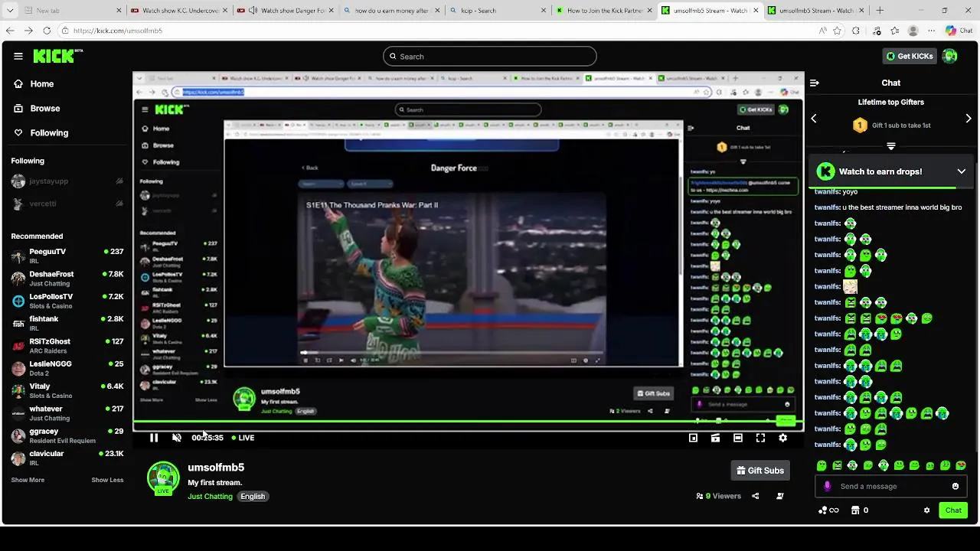Click Show More under Recommended
The width and height of the screenshot is (980, 551).
[28, 480]
